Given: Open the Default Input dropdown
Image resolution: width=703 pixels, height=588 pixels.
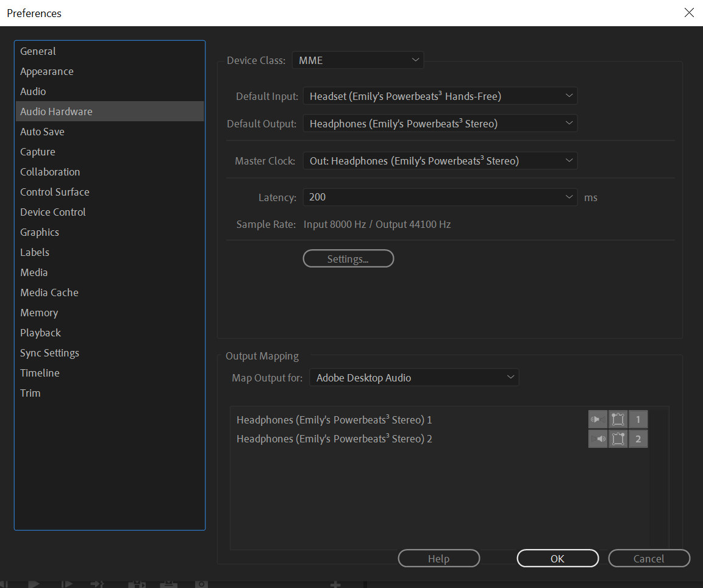Looking at the screenshot, I should pos(440,96).
